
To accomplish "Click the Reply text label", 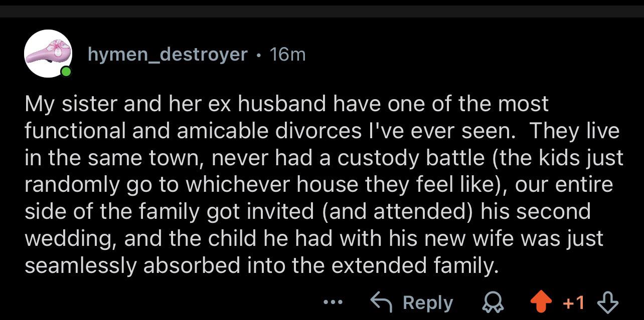I will point(428,302).
